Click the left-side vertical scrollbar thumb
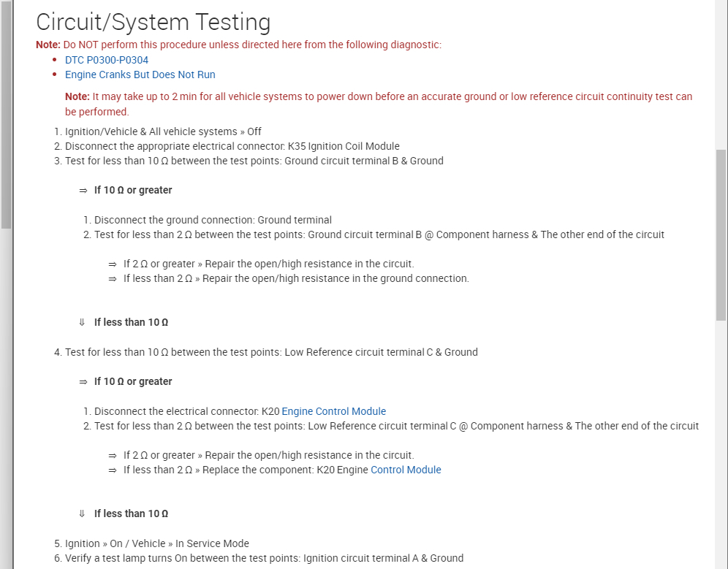This screenshot has height=569, width=728. [7, 117]
